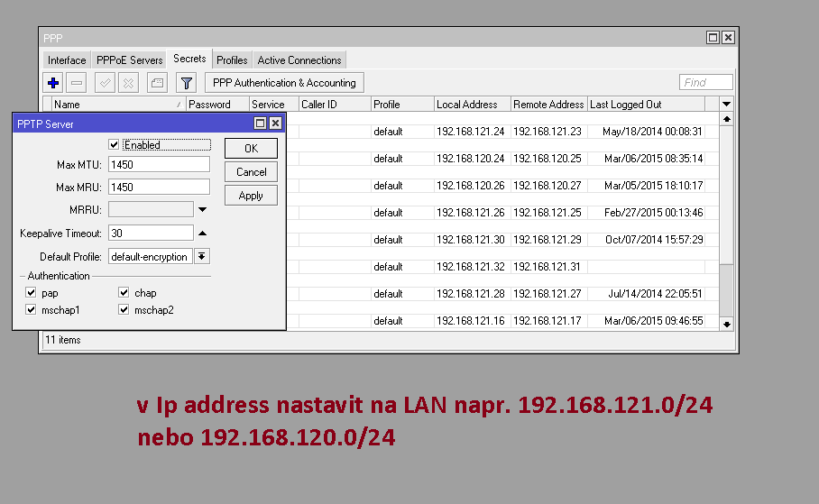Open the column selector dropdown in table header
The width and height of the screenshot is (819, 504).
pos(727,105)
